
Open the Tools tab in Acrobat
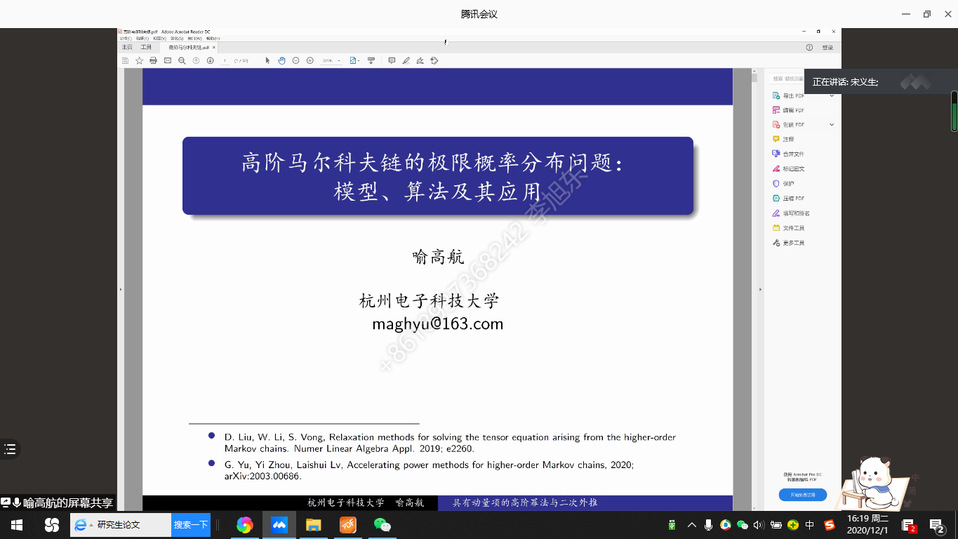point(146,47)
